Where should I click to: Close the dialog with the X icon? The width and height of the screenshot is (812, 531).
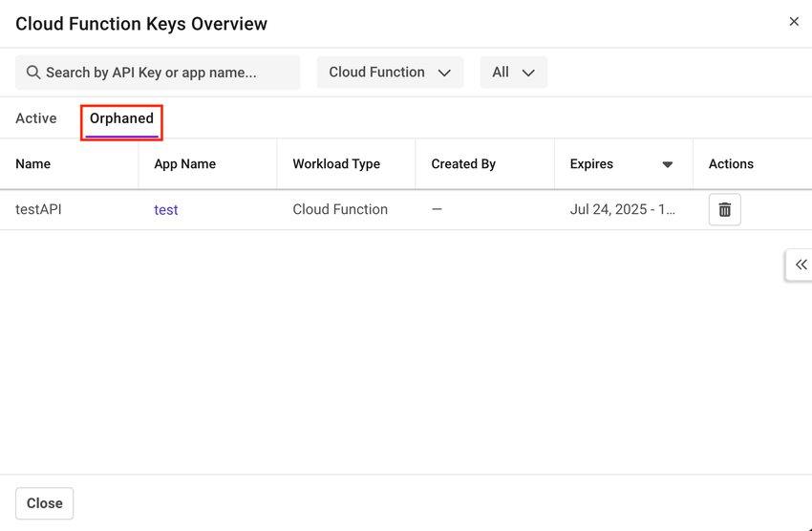(794, 22)
